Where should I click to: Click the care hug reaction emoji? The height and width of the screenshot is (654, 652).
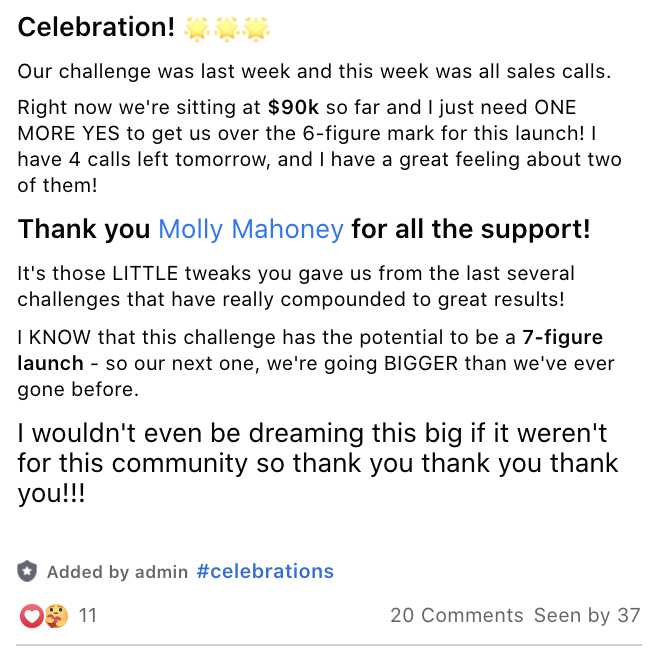point(56,616)
